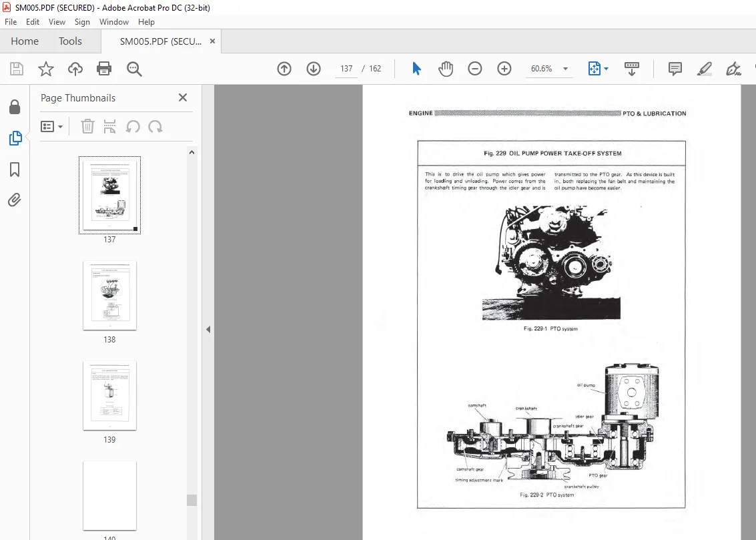This screenshot has width=756, height=540.
Task: Click the insert page break icon
Action: [110, 127]
